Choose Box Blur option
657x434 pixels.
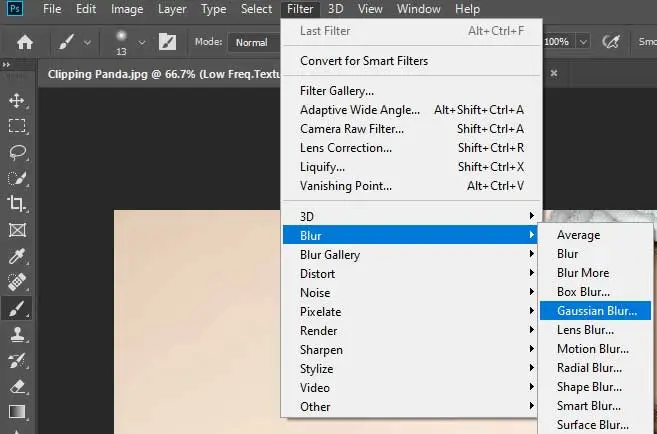pos(595,292)
